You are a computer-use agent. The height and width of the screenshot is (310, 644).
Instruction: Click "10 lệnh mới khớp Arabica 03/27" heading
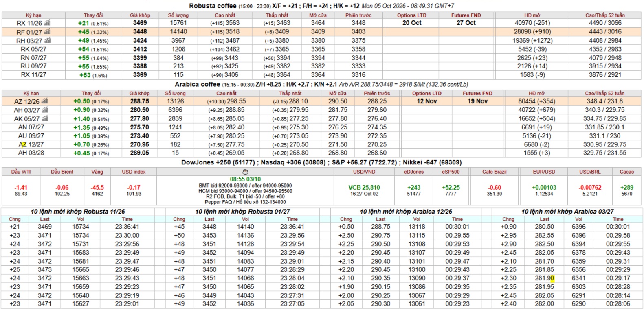567,212
